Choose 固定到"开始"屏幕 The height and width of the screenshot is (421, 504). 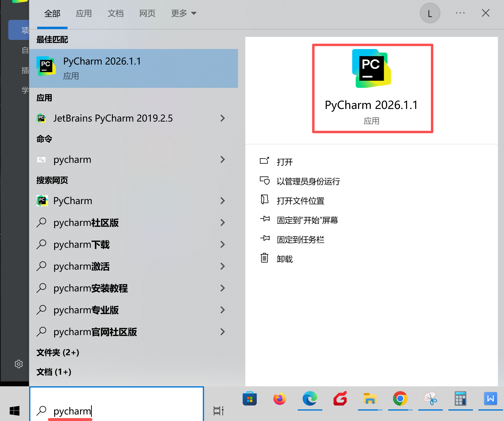[x=308, y=220]
